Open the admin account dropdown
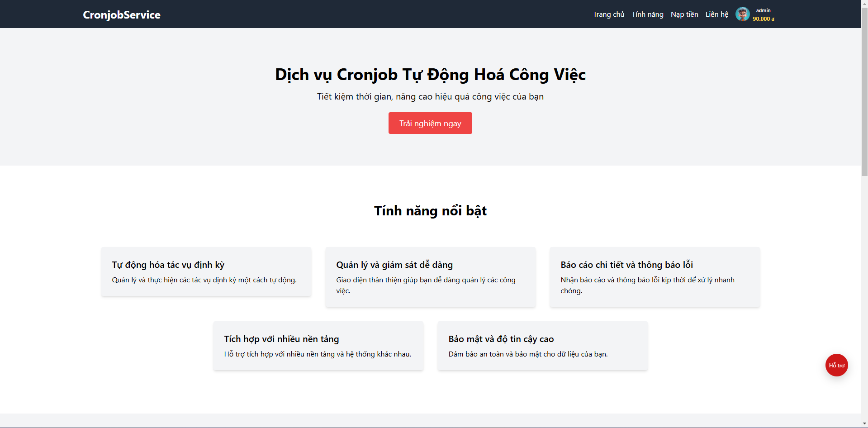Image resolution: width=868 pixels, height=428 pixels. pyautogui.click(x=762, y=10)
